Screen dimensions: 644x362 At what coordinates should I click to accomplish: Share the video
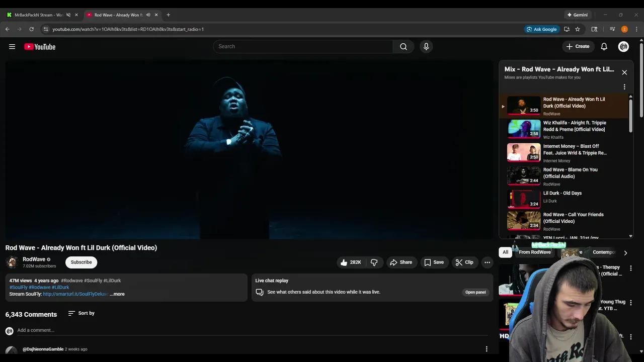(x=401, y=262)
